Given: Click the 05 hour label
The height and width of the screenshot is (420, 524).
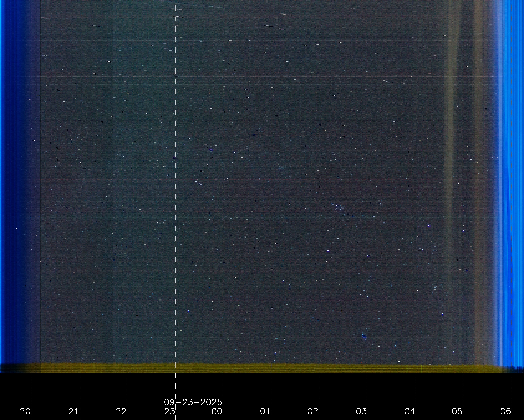Looking at the screenshot, I should 457,411.
